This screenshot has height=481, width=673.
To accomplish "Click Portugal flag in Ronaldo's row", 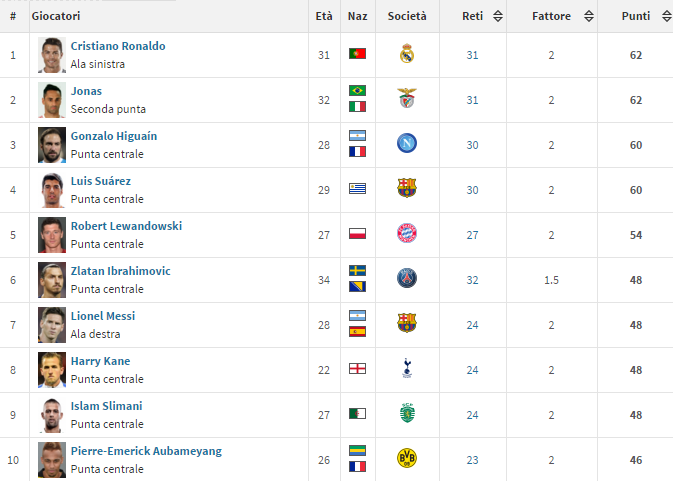I will [357, 54].
